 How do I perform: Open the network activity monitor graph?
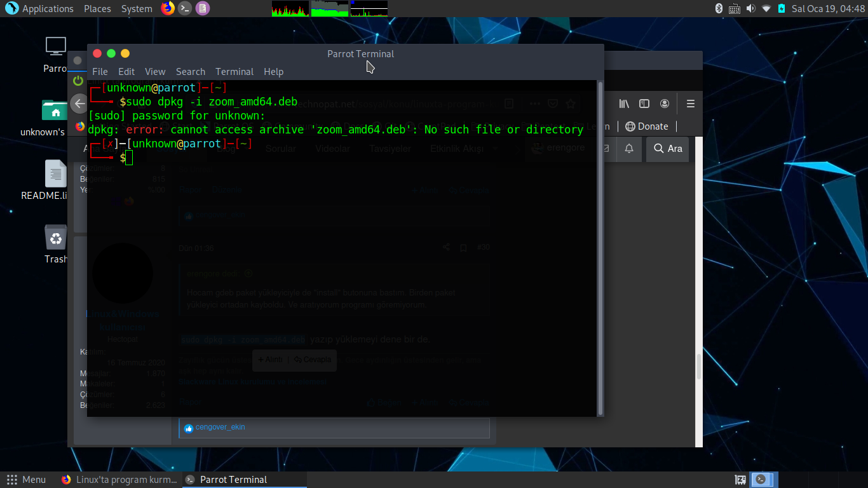[369, 8]
